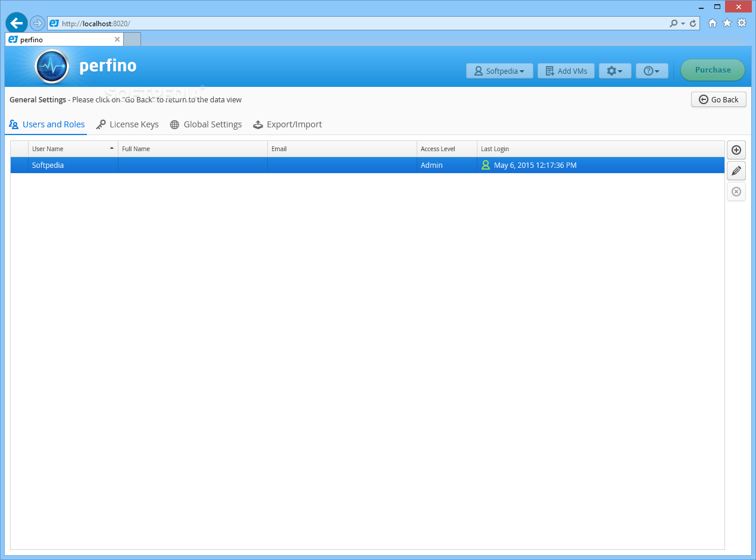Open the help question-mark dropdown
This screenshot has height=560, width=756.
pyautogui.click(x=652, y=71)
